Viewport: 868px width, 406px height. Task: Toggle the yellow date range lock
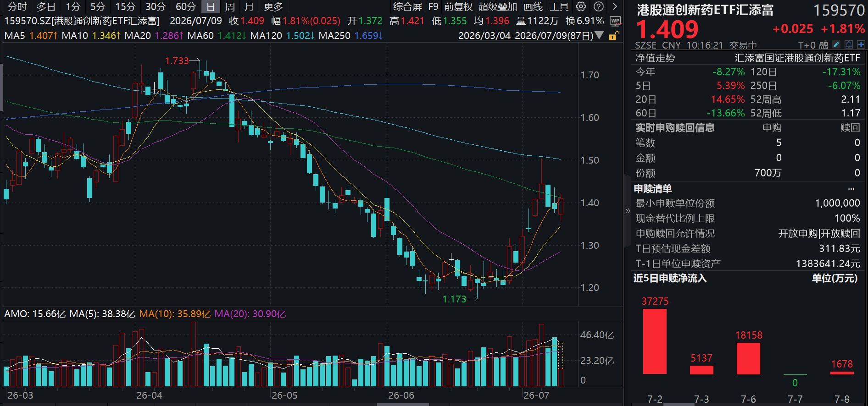point(613,36)
